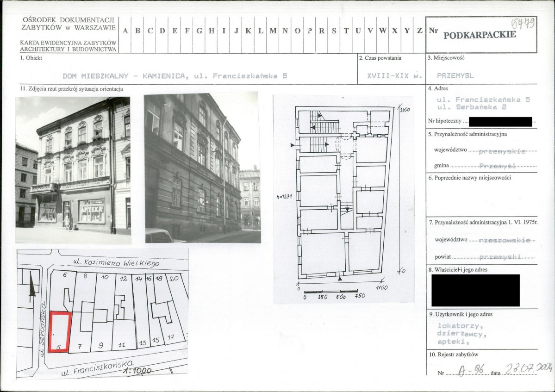Click the blacked-out Nr hipoteczny box
This screenshot has height=392, width=555.
500,122
